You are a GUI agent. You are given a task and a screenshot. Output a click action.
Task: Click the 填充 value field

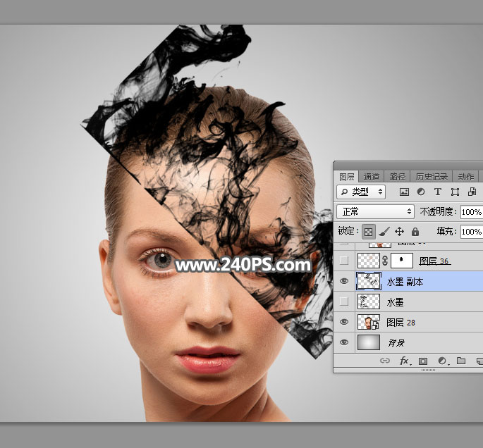[x=472, y=232]
